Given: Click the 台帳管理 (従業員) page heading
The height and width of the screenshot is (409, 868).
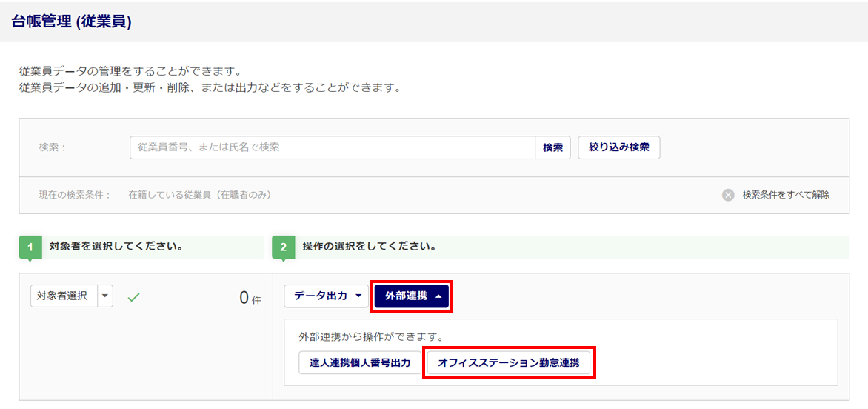Looking at the screenshot, I should click(x=71, y=23).
